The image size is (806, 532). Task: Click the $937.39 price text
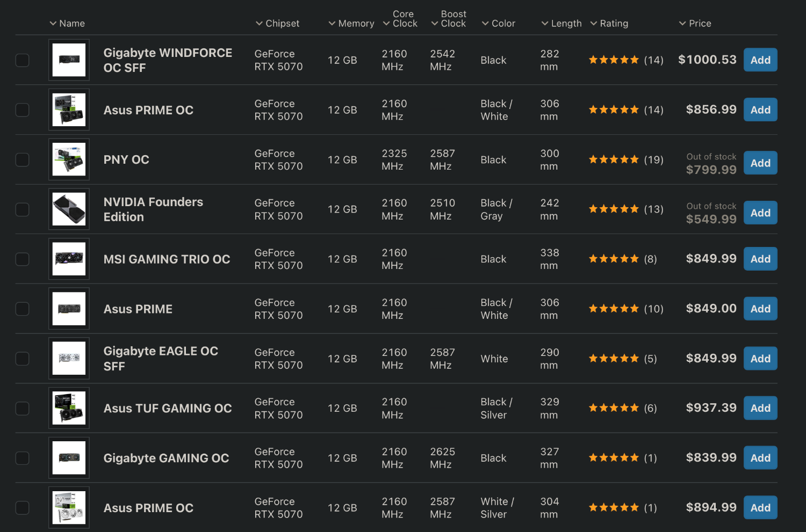[x=711, y=408]
